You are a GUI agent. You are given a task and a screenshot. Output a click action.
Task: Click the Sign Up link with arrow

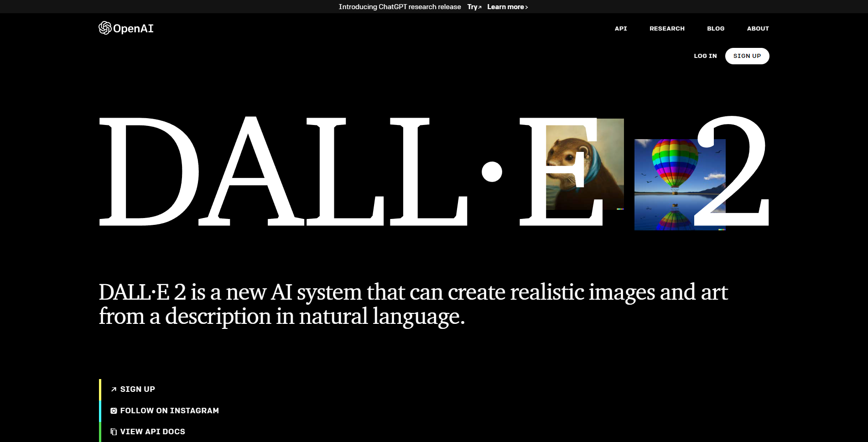point(133,389)
